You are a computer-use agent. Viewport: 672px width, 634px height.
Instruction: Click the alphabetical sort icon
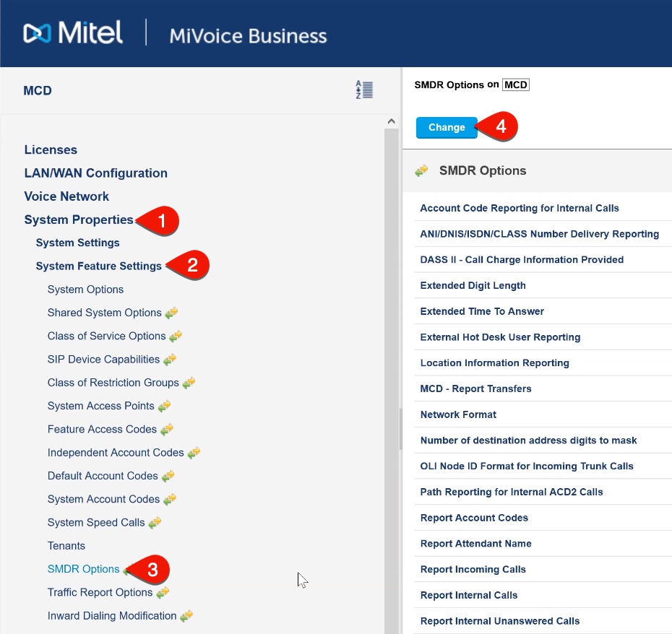pyautogui.click(x=365, y=89)
